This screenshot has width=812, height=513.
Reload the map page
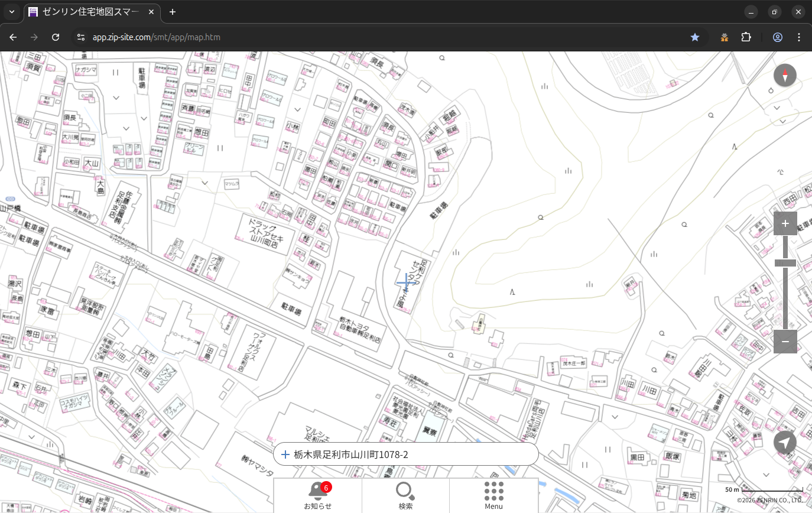coord(56,37)
